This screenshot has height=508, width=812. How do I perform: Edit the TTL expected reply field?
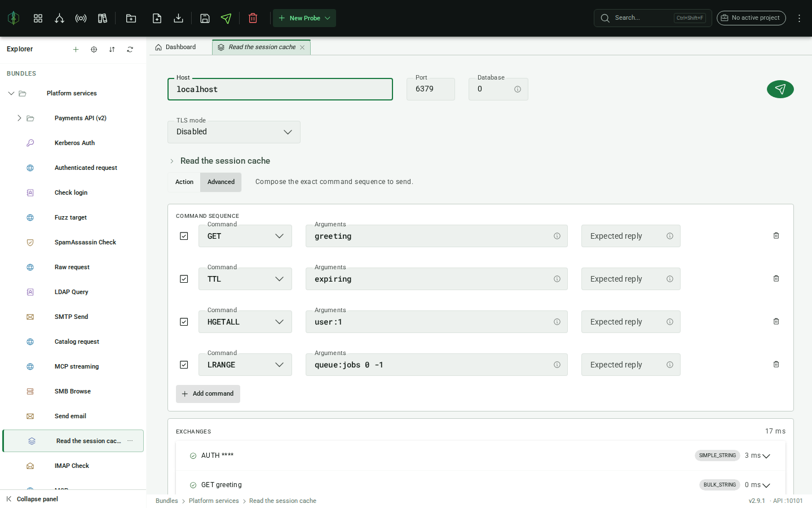coord(631,279)
